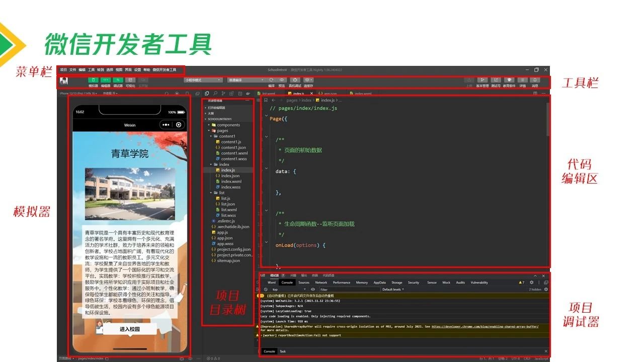This screenshot has width=644, height=362.
Task: Open the 项目 menu
Action: (63, 70)
